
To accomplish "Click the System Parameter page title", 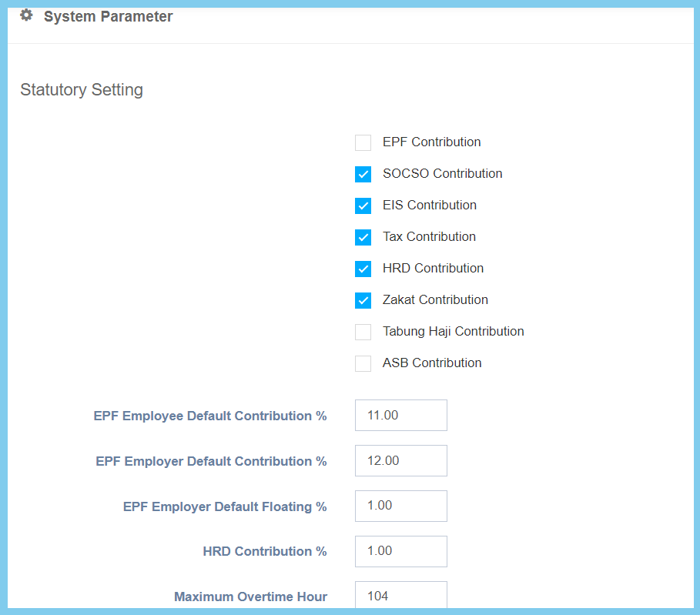I will coord(108,16).
